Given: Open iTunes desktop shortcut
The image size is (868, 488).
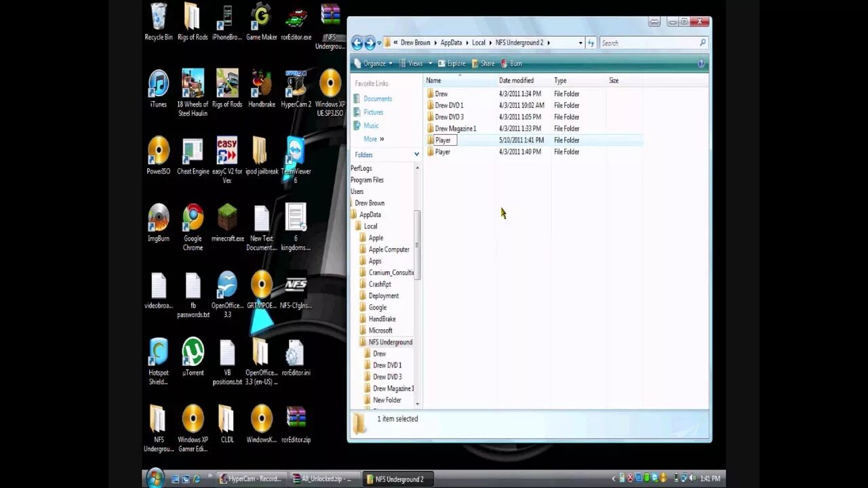Looking at the screenshot, I should click(x=159, y=88).
